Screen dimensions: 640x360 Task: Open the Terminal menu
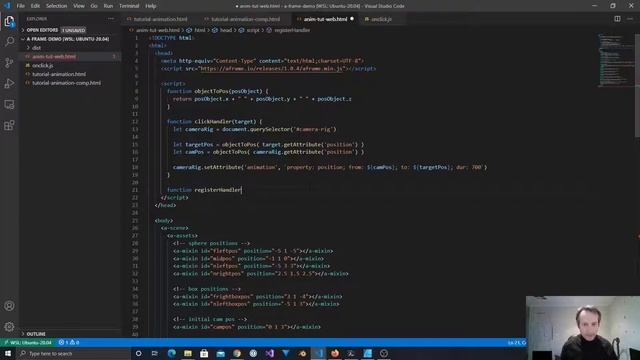(x=129, y=6)
